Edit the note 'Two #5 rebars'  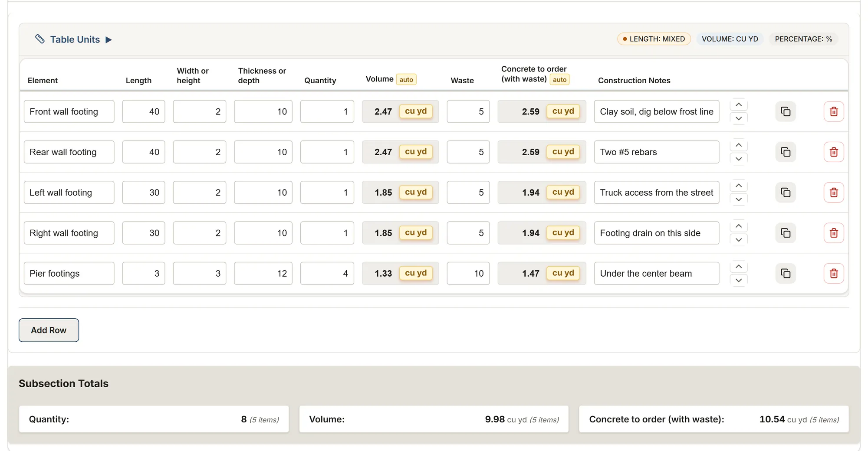[x=657, y=152]
